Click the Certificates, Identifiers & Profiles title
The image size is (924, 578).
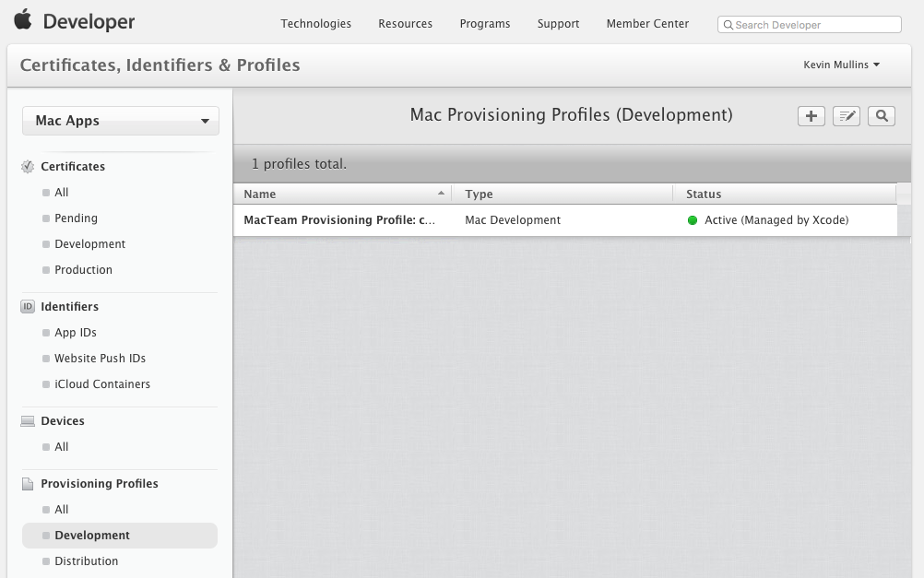[160, 65]
